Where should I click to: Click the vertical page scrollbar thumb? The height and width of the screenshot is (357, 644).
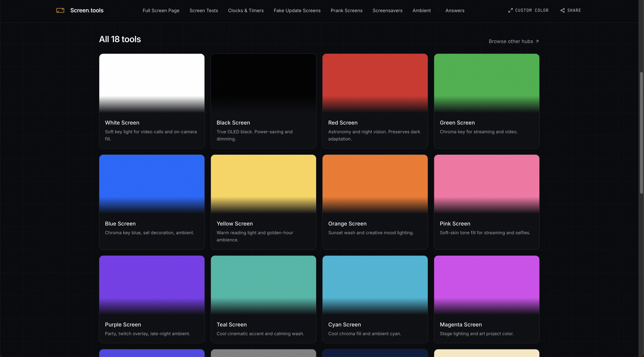641,133
